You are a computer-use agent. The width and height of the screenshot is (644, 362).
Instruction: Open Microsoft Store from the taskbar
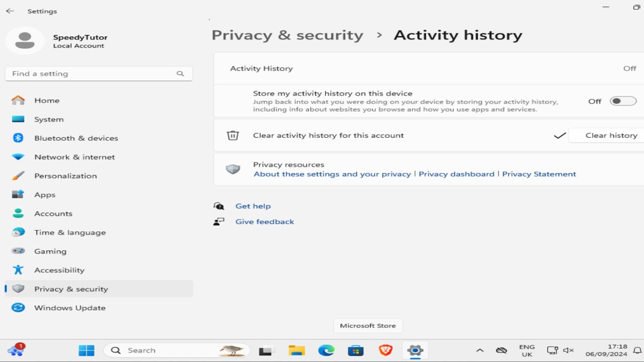[356, 350]
